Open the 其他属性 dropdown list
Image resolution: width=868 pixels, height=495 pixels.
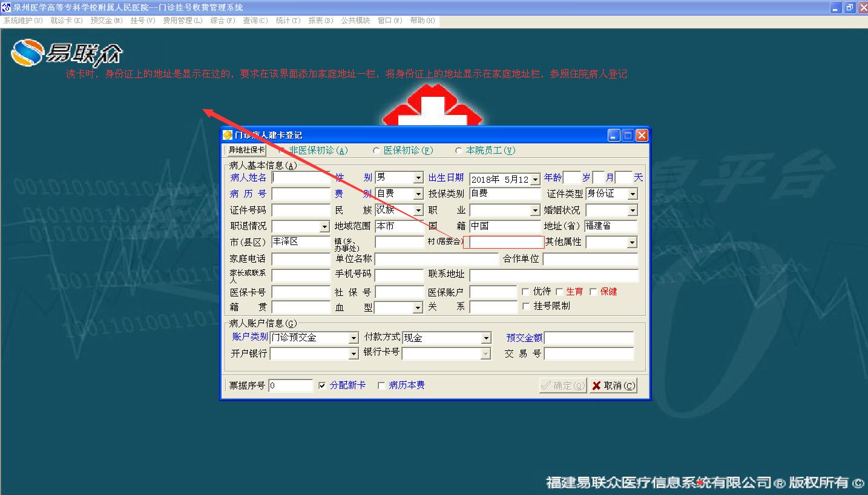(x=633, y=242)
